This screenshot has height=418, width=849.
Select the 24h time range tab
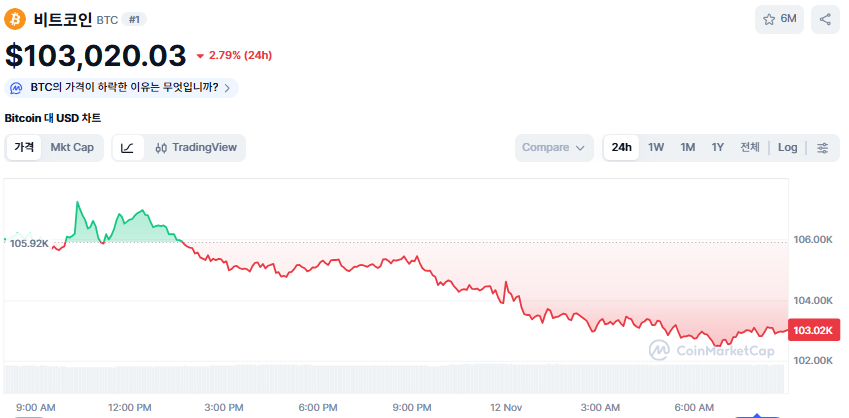point(622,148)
